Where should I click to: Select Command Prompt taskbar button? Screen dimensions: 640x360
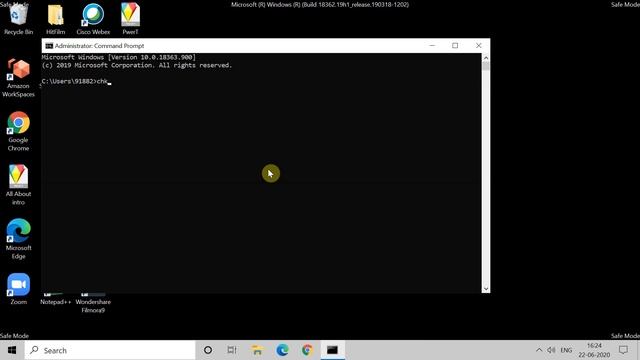[x=332, y=350]
